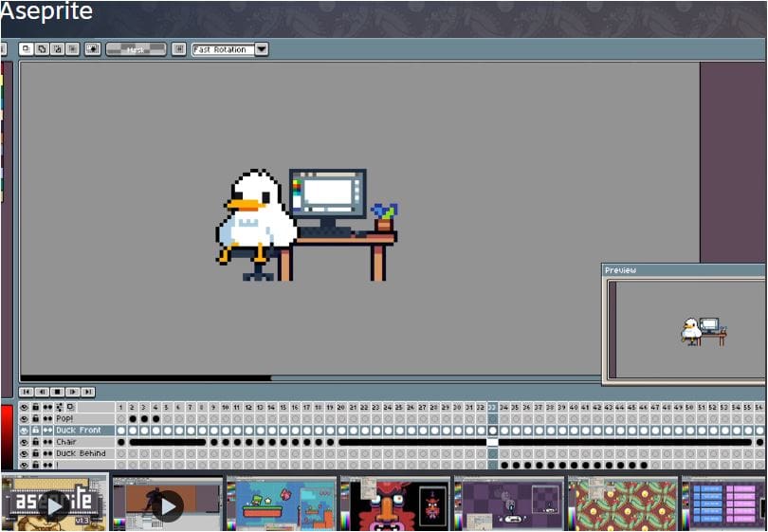
Task: Toggle all layers visibility in timeline header
Action: point(24,407)
